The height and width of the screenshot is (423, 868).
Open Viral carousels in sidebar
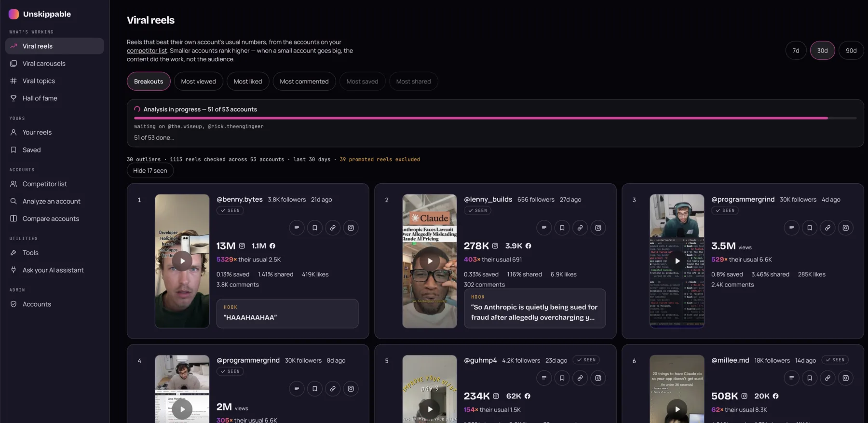pyautogui.click(x=54, y=64)
